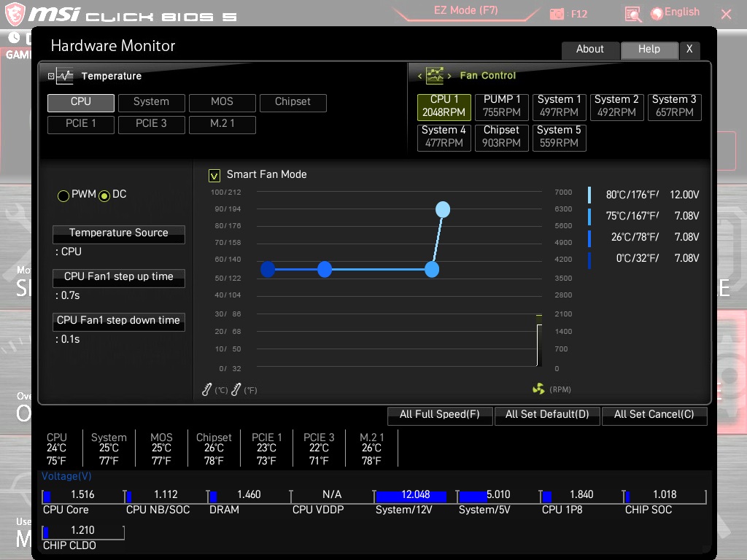Click the Celsius thermometer icon below graph
747x560 pixels.
pyautogui.click(x=206, y=389)
